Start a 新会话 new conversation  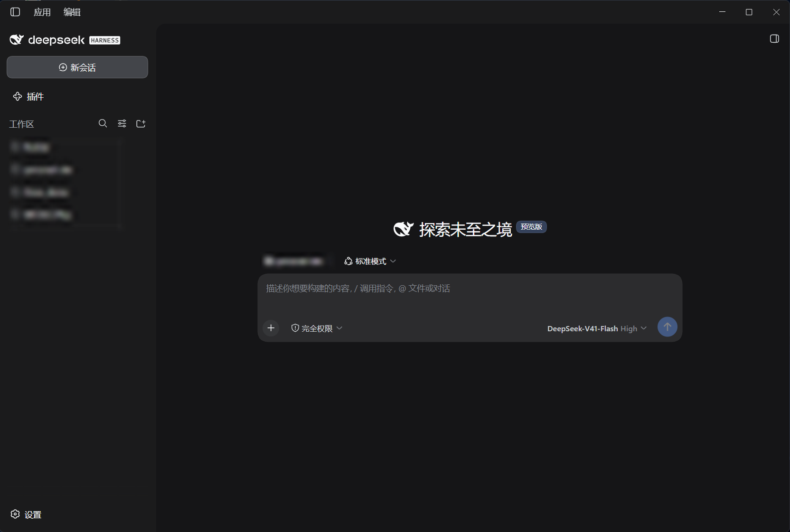(x=77, y=67)
